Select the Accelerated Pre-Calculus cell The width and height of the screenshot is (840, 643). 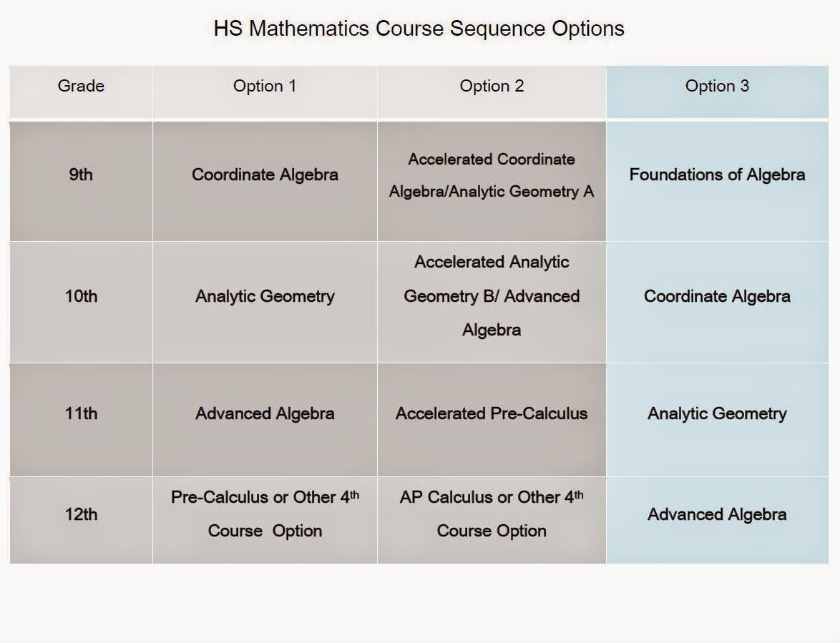coord(492,413)
